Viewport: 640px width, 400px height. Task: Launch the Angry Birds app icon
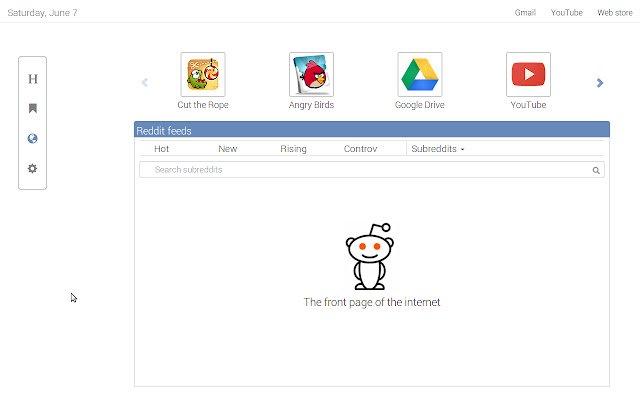[x=311, y=74]
